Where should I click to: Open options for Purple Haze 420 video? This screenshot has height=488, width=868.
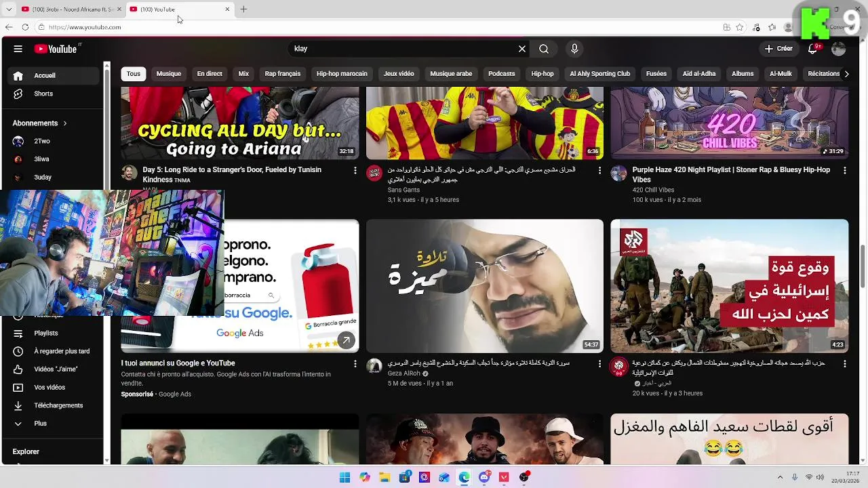(844, 171)
